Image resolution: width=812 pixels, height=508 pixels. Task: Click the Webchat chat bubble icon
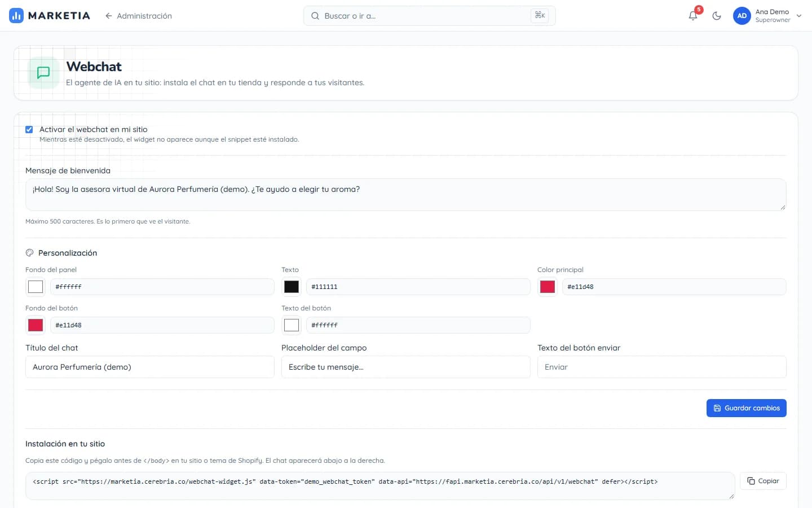click(43, 73)
